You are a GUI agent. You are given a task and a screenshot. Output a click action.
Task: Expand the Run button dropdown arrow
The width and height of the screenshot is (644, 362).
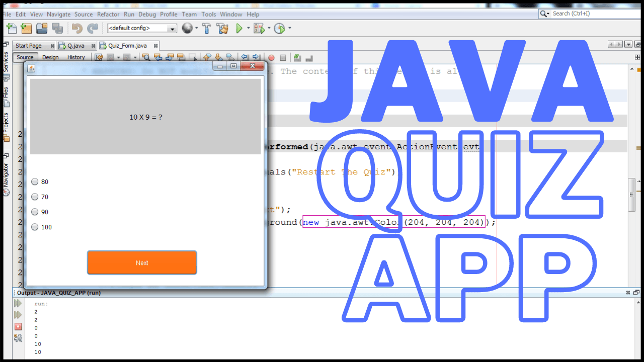pyautogui.click(x=248, y=28)
